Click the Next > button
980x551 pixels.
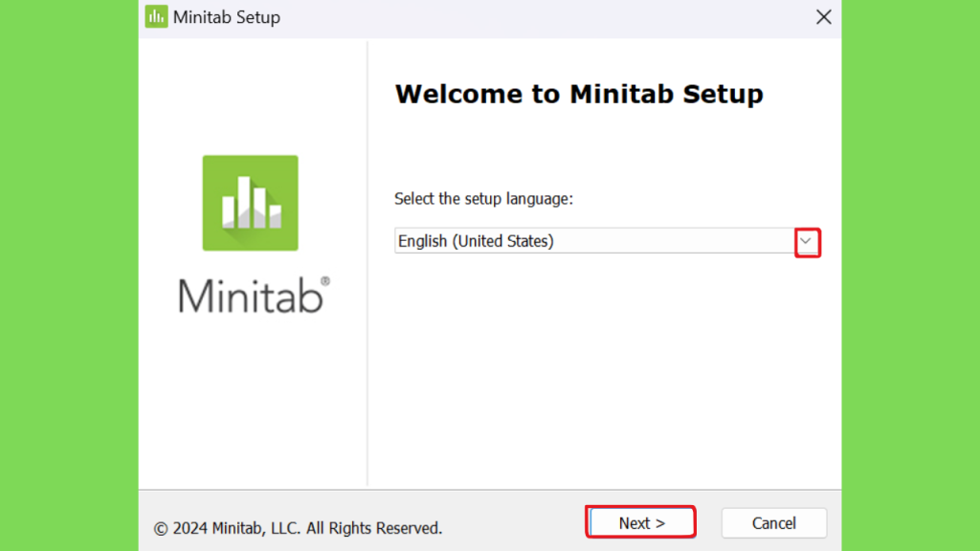641,522
